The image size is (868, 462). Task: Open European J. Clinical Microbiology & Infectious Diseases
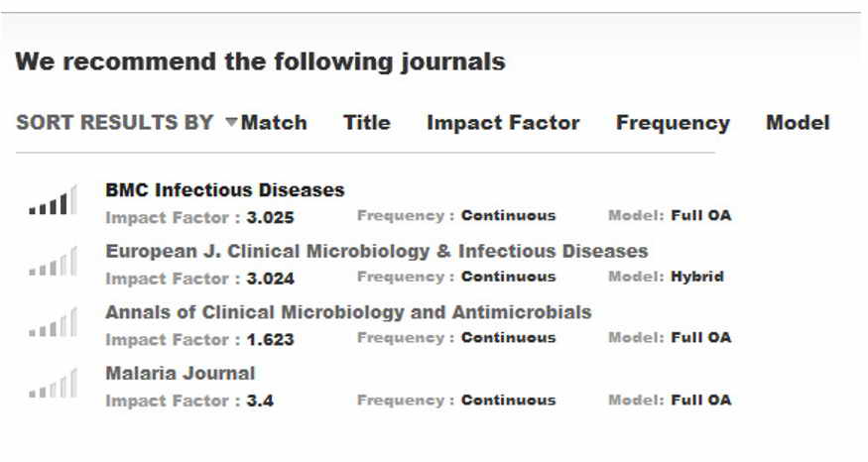tap(376, 251)
